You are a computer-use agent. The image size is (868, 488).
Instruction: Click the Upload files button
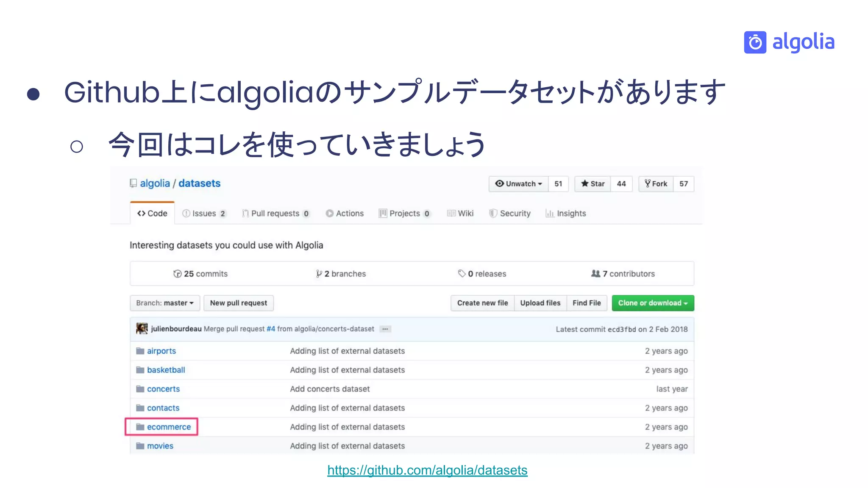coord(540,303)
